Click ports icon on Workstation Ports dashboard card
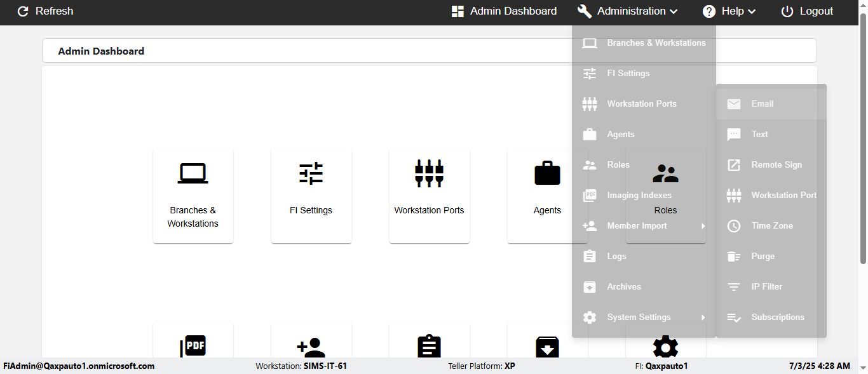 tap(430, 173)
